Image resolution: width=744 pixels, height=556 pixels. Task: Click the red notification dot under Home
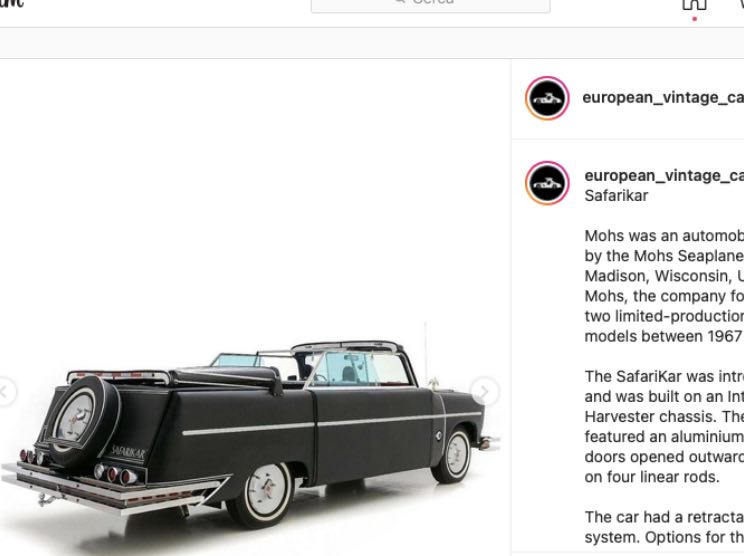[x=694, y=19]
